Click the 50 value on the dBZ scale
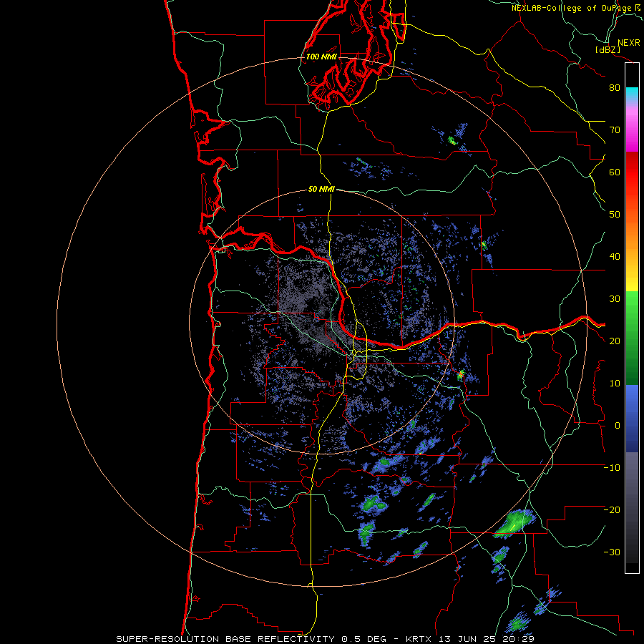This screenshot has width=644, height=644. pyautogui.click(x=615, y=215)
